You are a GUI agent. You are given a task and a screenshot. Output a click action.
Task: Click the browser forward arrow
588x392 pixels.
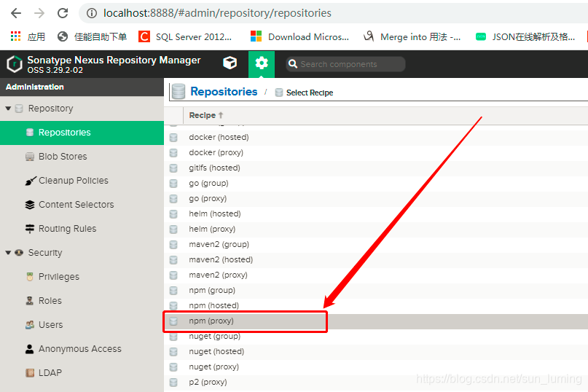tap(39, 13)
